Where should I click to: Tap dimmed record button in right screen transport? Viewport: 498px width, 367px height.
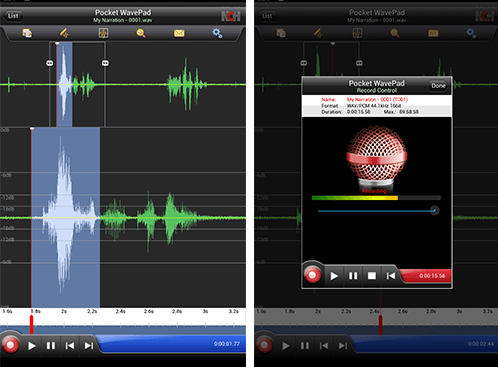click(264, 345)
